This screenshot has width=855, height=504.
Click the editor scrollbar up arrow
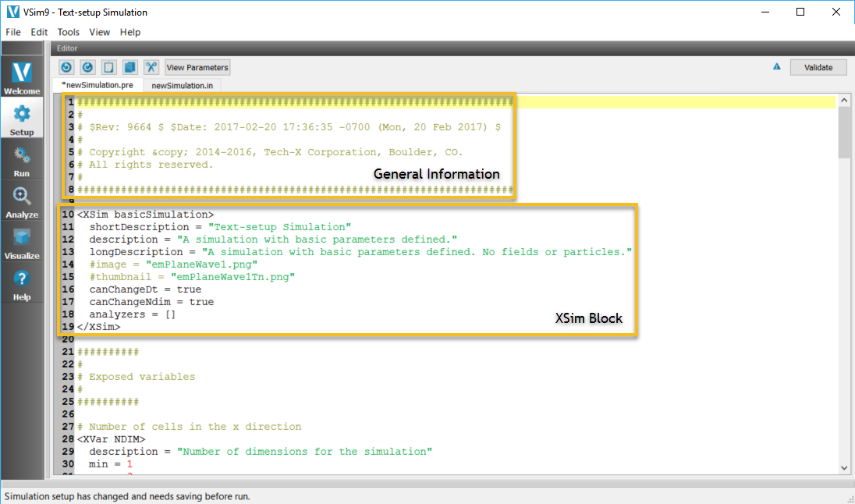pos(844,101)
